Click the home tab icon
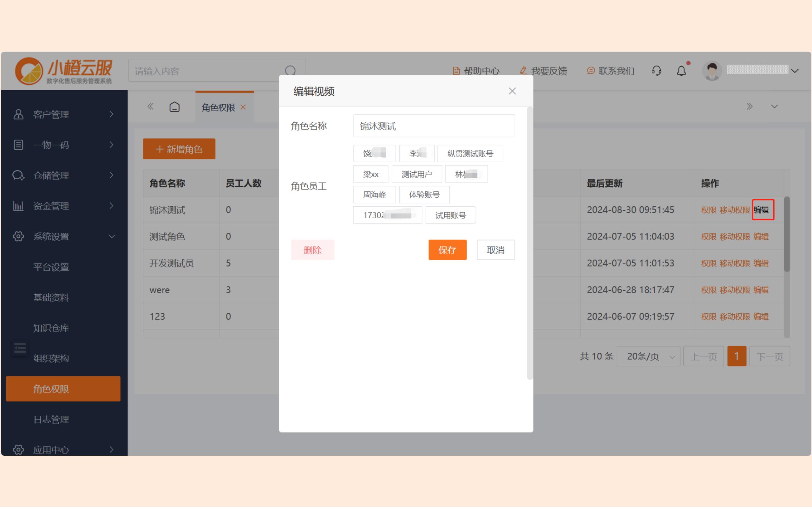Viewport: 812px width, 507px height. [174, 107]
